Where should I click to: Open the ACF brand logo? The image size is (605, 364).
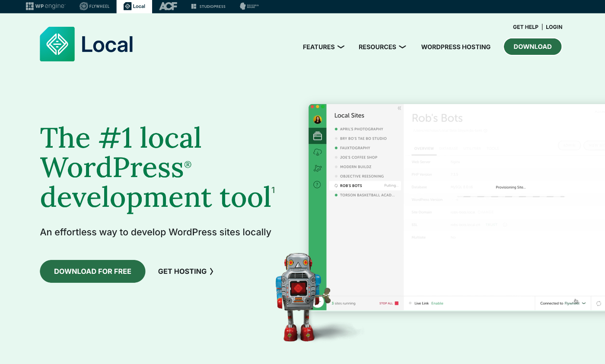pos(168,6)
